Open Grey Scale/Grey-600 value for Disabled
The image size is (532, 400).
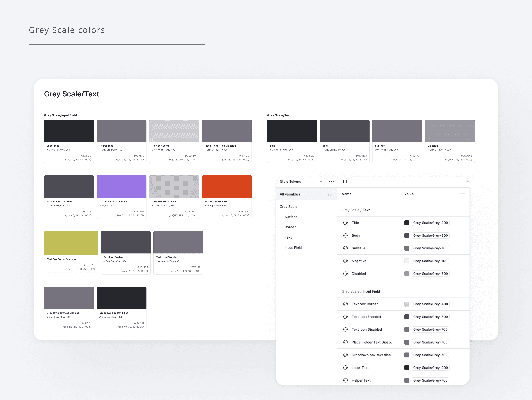pyautogui.click(x=430, y=274)
